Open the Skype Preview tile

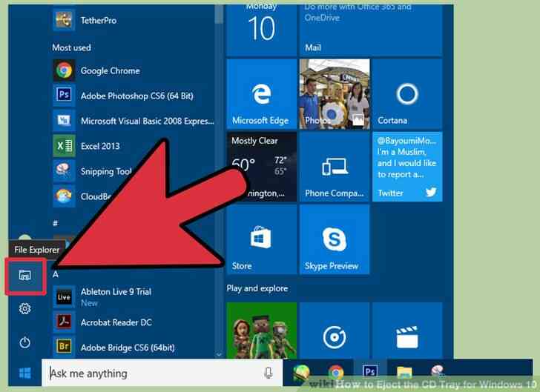click(335, 239)
